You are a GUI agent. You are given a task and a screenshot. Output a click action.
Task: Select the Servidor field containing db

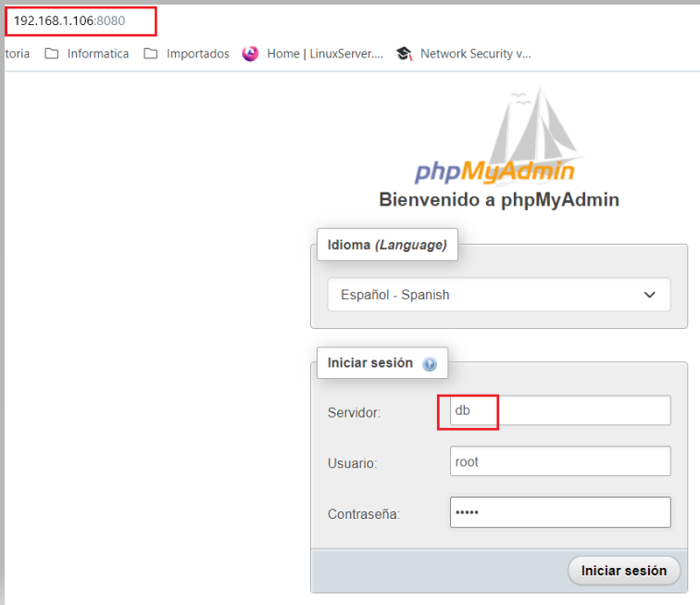coord(559,410)
